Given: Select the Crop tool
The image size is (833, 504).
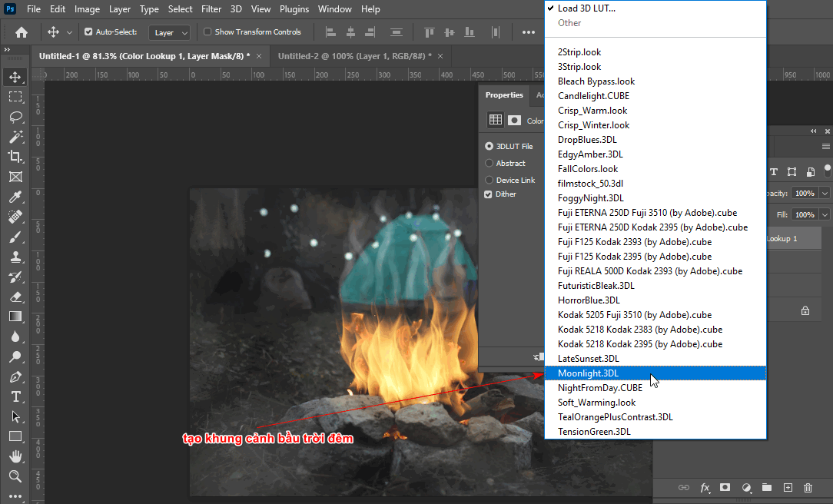Looking at the screenshot, I should (x=15, y=156).
